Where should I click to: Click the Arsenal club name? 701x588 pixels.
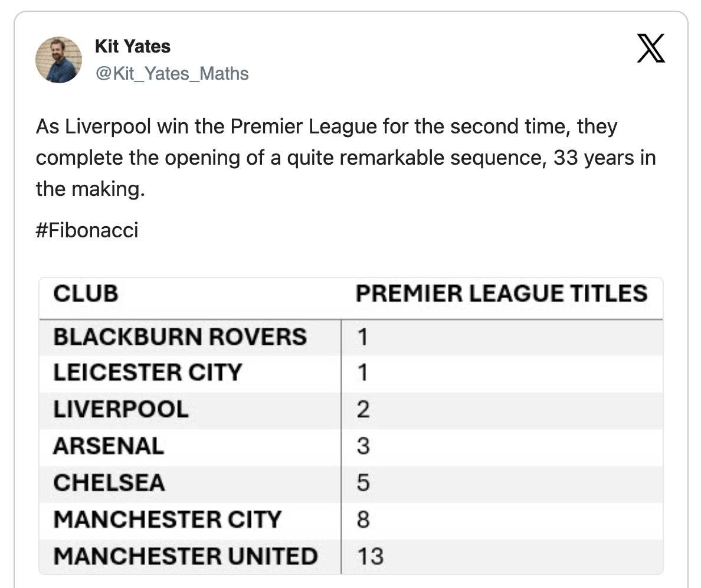coord(109,446)
